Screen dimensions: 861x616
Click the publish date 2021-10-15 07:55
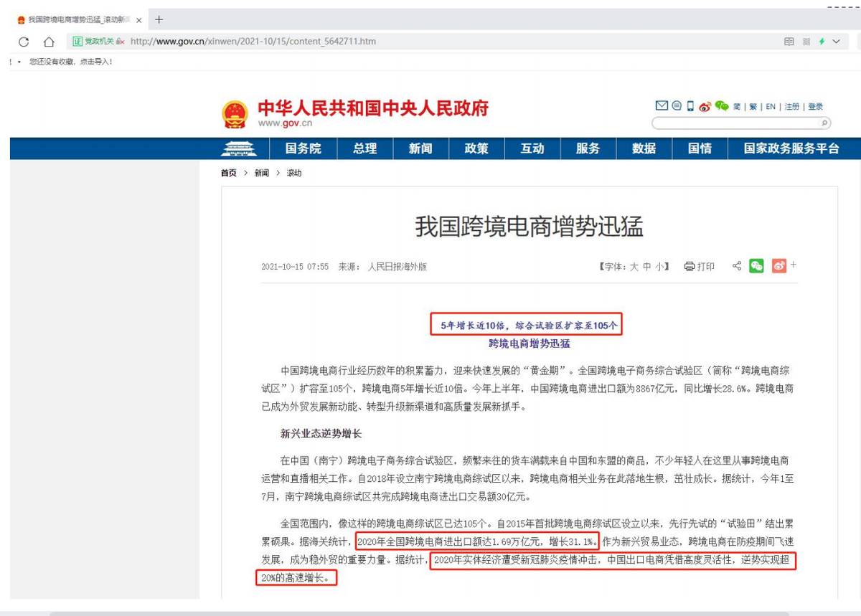[x=295, y=267]
